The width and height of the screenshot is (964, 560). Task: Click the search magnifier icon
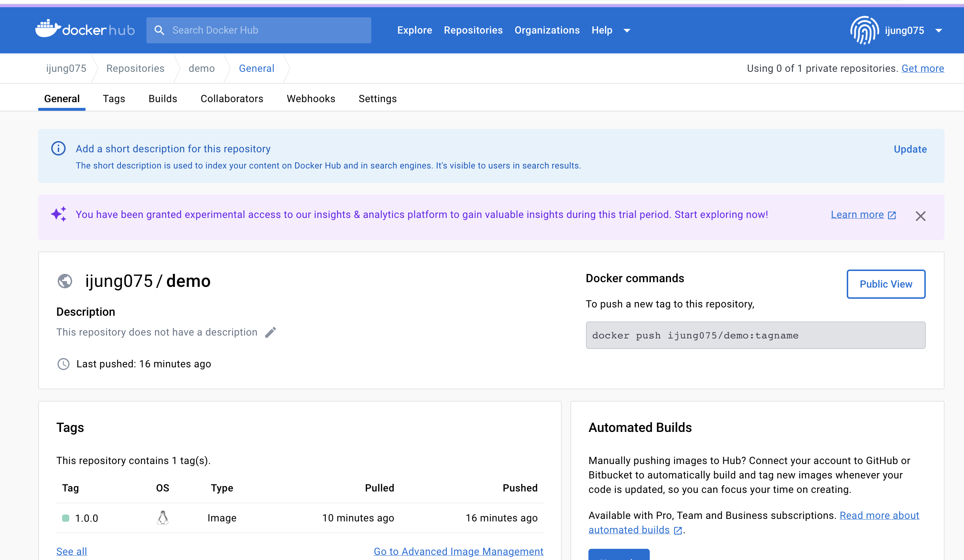click(x=159, y=30)
